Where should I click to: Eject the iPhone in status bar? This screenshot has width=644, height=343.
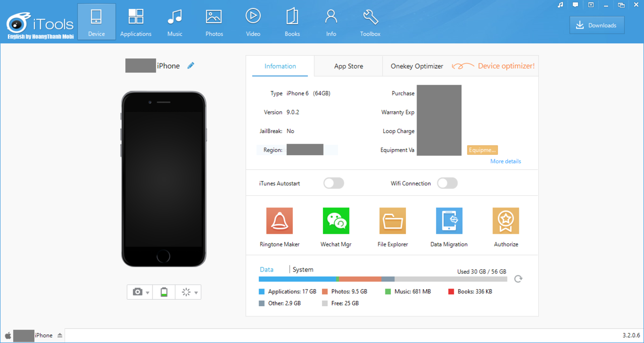(60, 335)
